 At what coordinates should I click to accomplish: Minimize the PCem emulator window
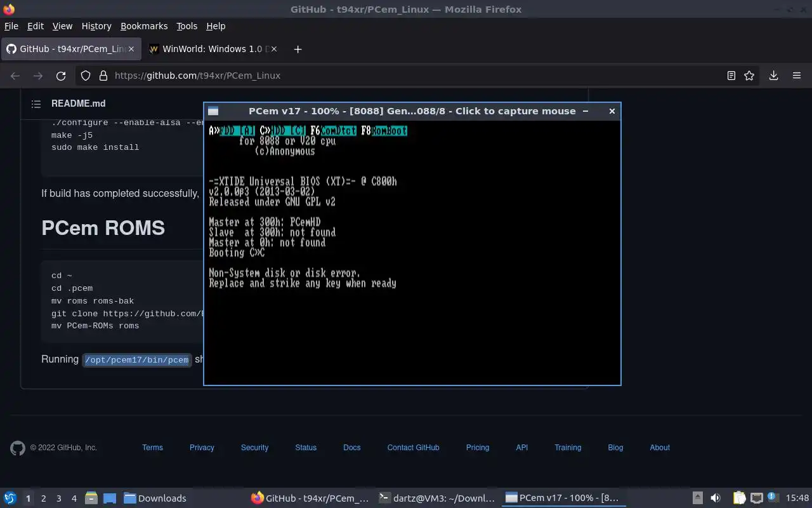point(586,111)
